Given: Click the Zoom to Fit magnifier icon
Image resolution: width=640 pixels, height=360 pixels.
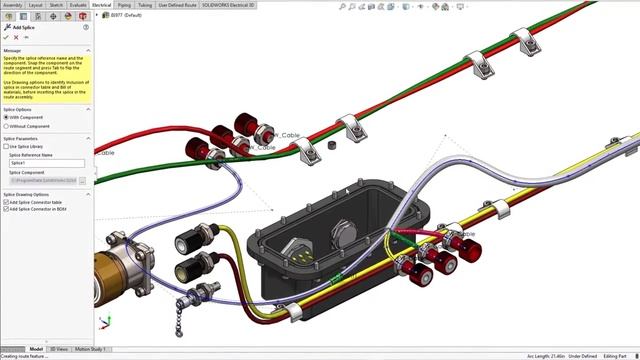Looking at the screenshot, I should pos(342,7).
